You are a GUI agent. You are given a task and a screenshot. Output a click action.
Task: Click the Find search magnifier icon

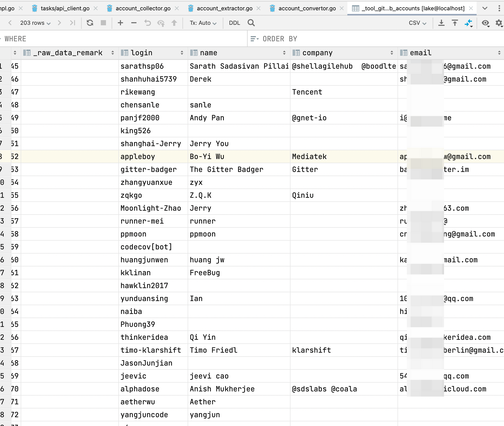pos(251,23)
